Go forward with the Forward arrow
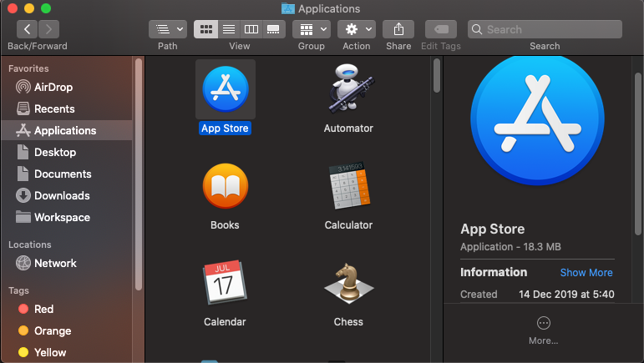Screen dimensions: 644x363 (49, 29)
